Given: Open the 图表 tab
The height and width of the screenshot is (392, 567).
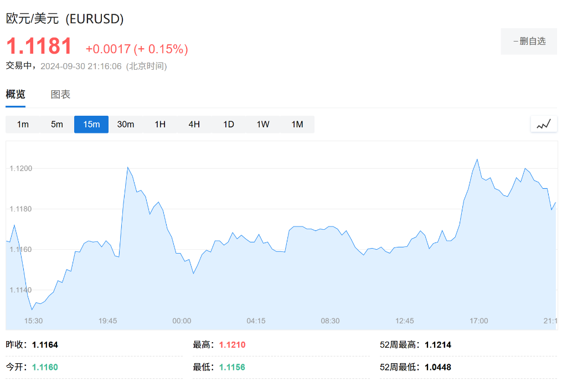Looking at the screenshot, I should click(60, 94).
